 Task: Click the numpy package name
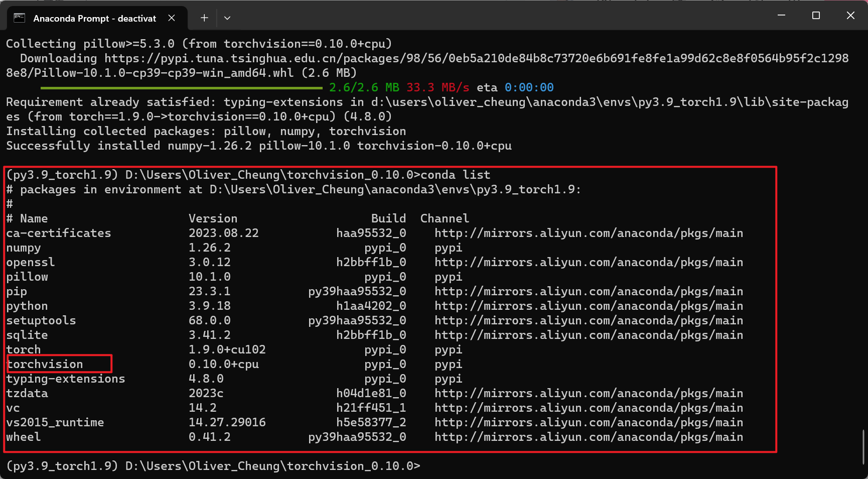point(24,248)
